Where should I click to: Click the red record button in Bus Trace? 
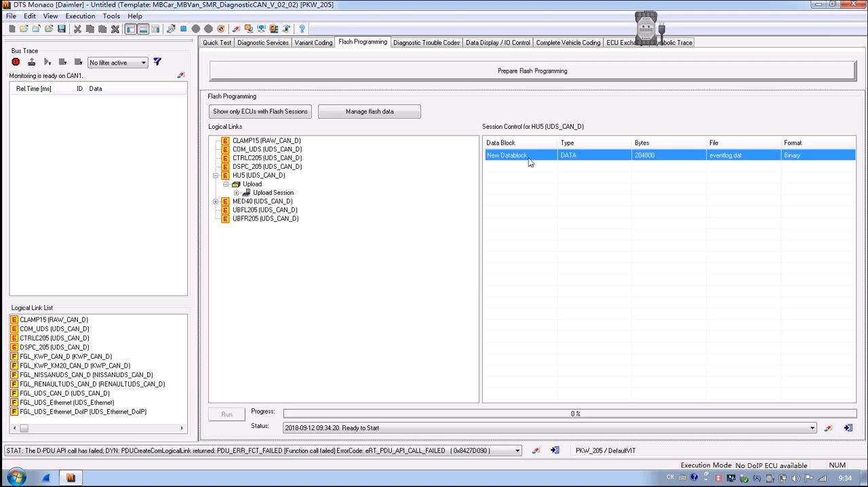click(16, 62)
